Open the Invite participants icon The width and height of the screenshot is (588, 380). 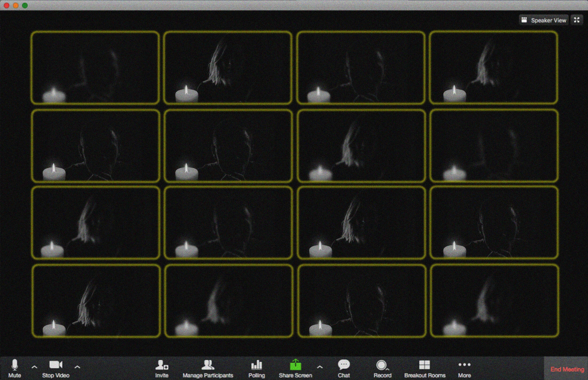pyautogui.click(x=162, y=368)
